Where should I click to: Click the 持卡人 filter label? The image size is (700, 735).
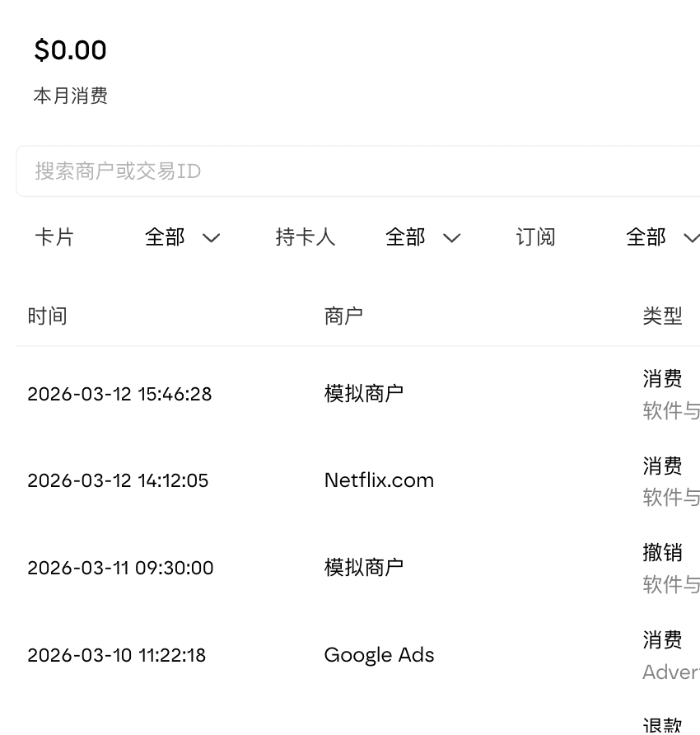point(306,237)
